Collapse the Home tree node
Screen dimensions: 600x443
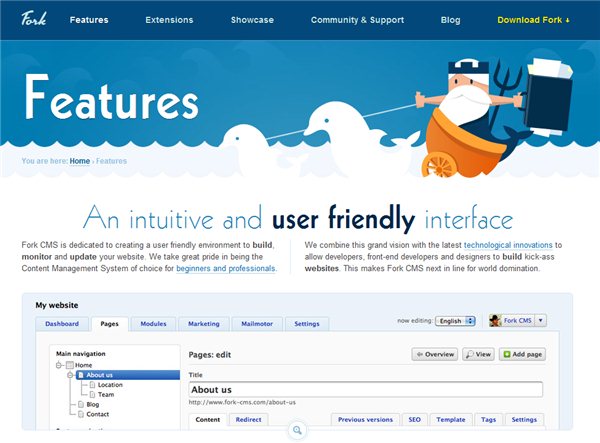coord(59,365)
